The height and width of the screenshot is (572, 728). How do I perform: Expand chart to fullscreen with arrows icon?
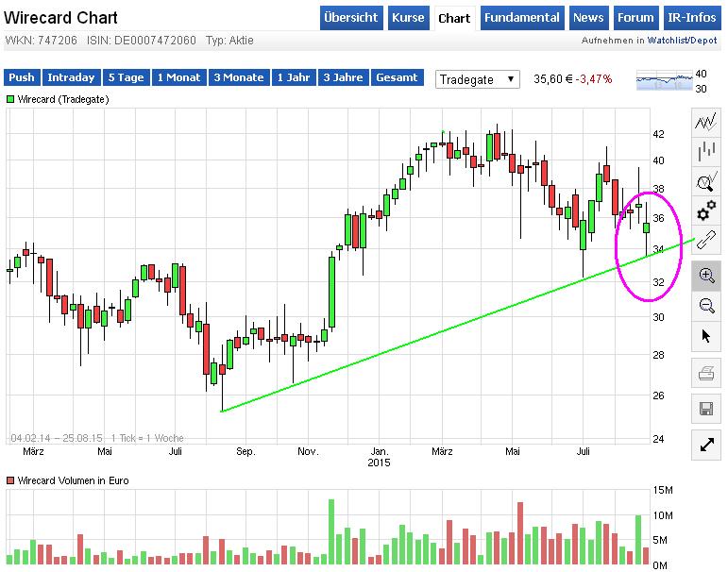click(x=706, y=445)
